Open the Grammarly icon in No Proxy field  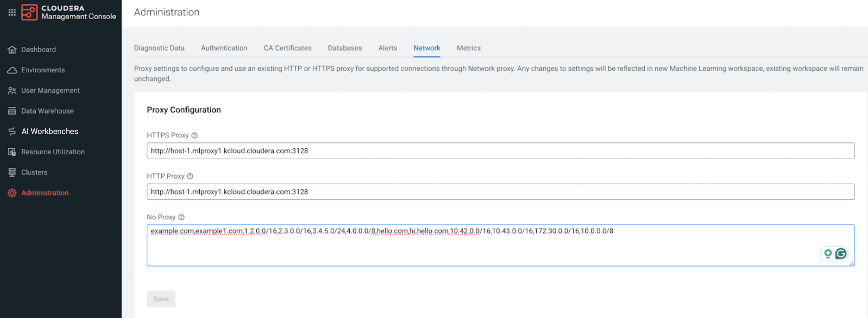841,254
